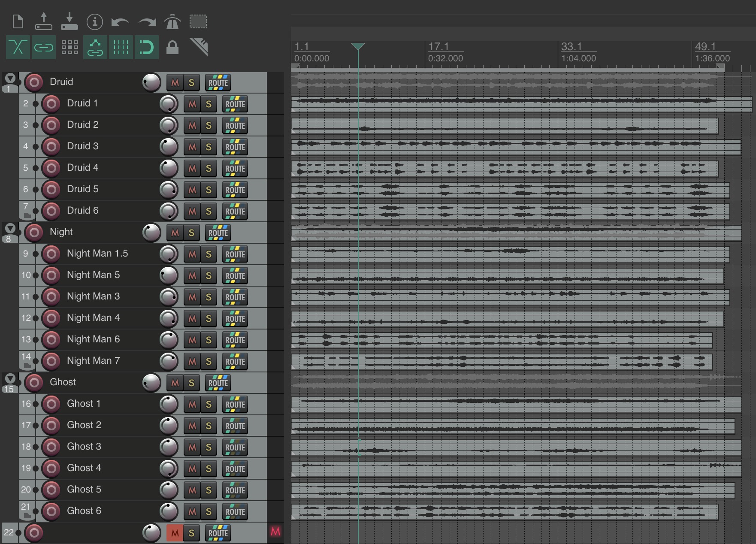Arm Night Man 7 for recording
Image resolution: width=756 pixels, height=544 pixels.
[51, 361]
